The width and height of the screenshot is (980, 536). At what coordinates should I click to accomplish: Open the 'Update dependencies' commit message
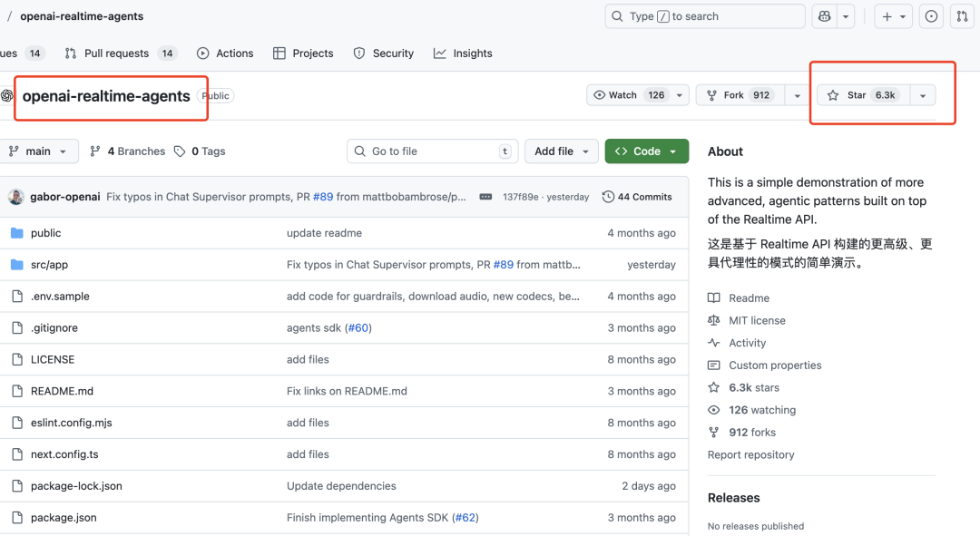click(x=341, y=486)
